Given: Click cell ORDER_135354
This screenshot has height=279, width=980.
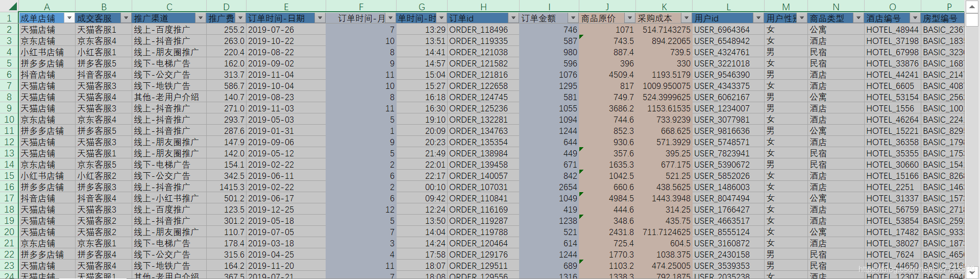Looking at the screenshot, I should pyautogui.click(x=483, y=142).
